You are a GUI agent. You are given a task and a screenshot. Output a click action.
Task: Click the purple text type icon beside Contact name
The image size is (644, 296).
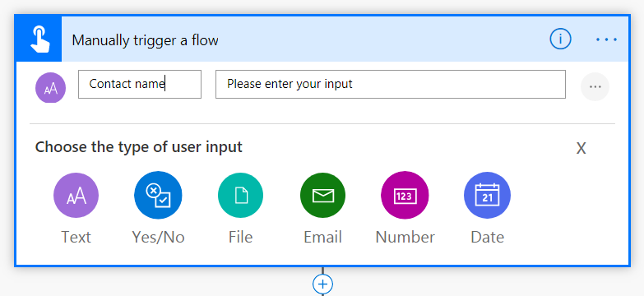50,87
